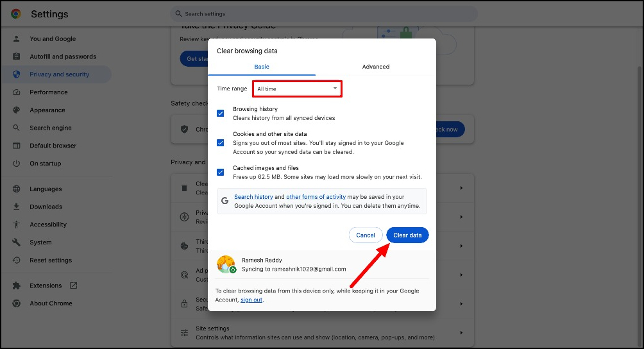This screenshot has width=644, height=349.
Task: Click the trash icon for Clear browsing data row
Action: pos(184,188)
